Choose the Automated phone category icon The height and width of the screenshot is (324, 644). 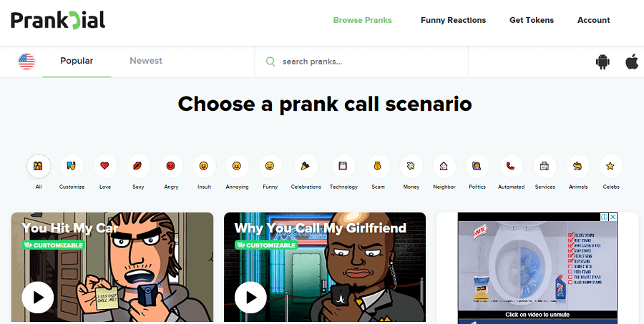pos(511,167)
